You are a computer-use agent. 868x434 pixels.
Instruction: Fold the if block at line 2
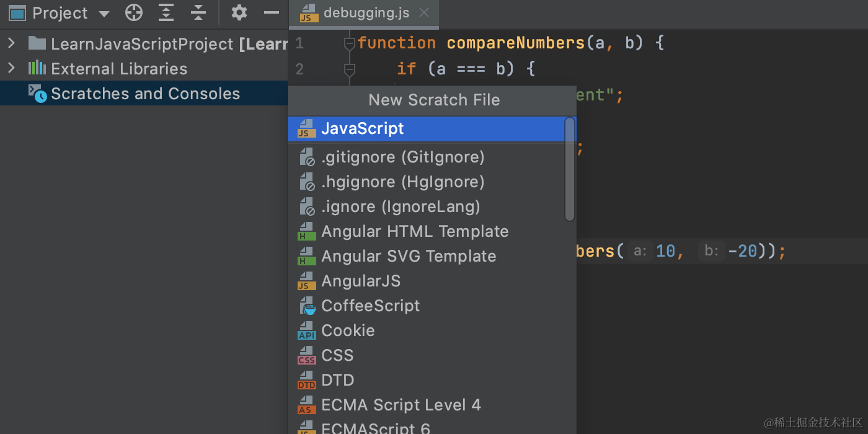[x=349, y=69]
